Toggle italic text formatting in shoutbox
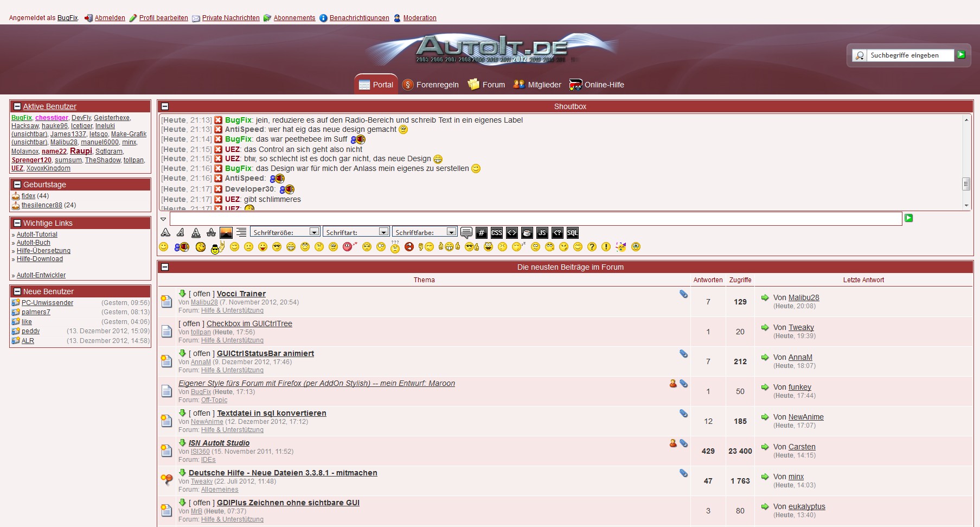The height and width of the screenshot is (527, 980). [181, 233]
